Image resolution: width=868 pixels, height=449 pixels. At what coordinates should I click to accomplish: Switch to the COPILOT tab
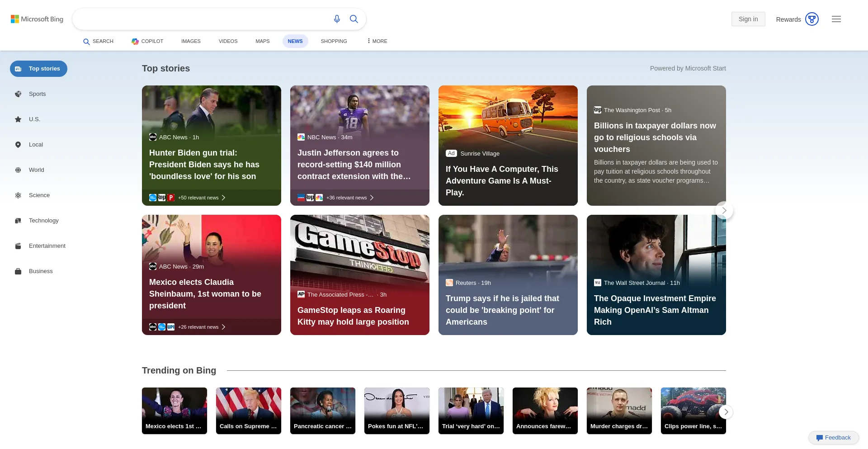pos(147,41)
